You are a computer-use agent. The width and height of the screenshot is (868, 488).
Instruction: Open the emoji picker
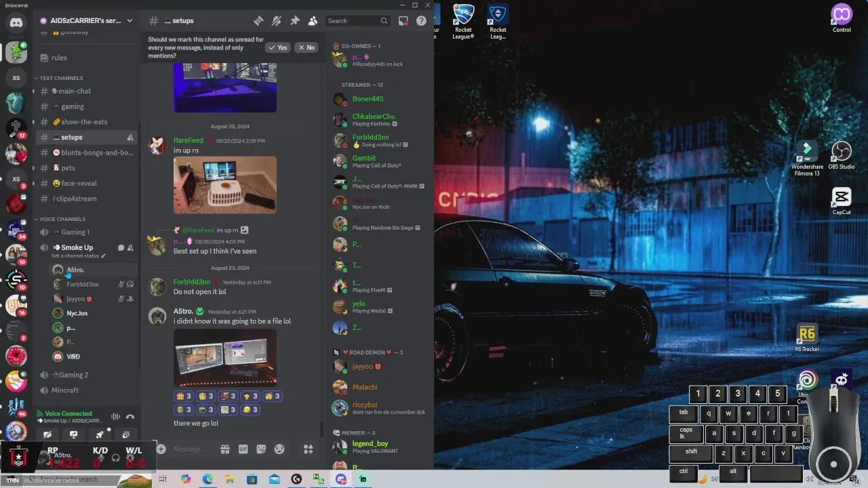(278, 449)
